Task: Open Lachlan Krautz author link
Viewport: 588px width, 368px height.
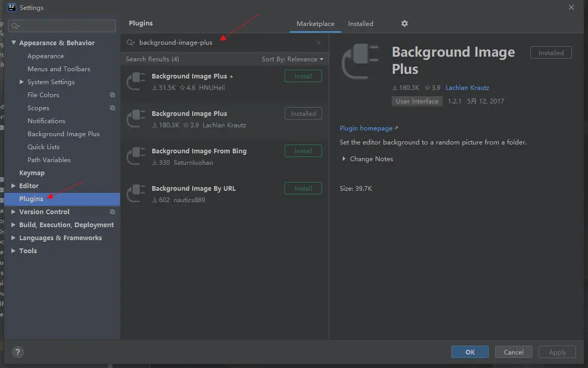Action: click(467, 88)
